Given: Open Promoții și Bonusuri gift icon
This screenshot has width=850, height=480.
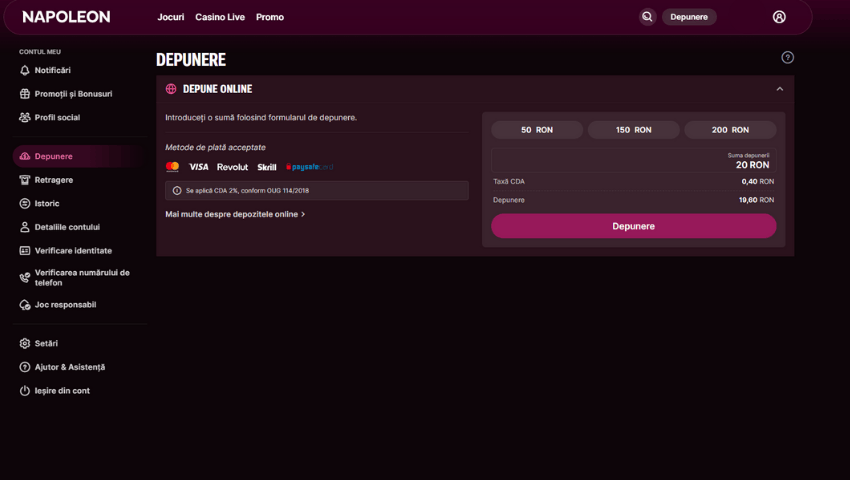Looking at the screenshot, I should point(25,94).
